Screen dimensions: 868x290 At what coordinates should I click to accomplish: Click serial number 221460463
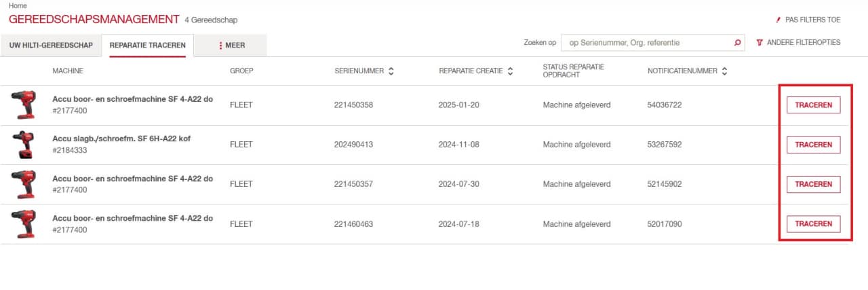(354, 224)
